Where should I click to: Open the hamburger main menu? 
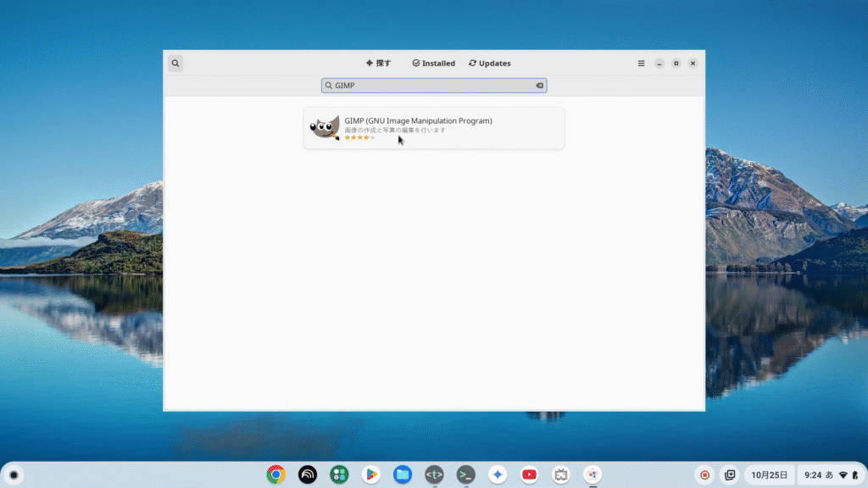[642, 64]
